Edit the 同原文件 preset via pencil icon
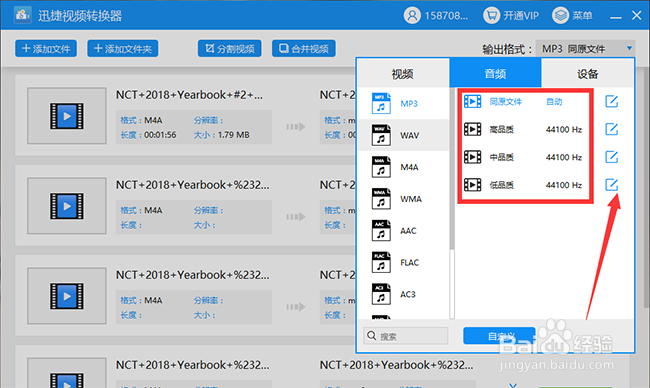Image resolution: width=650 pixels, height=388 pixels. click(x=611, y=102)
